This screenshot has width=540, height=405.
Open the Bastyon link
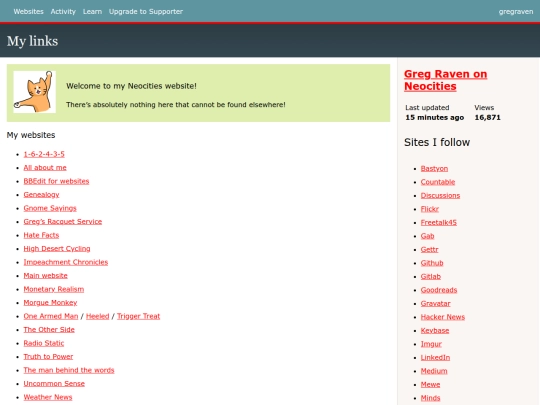(434, 168)
